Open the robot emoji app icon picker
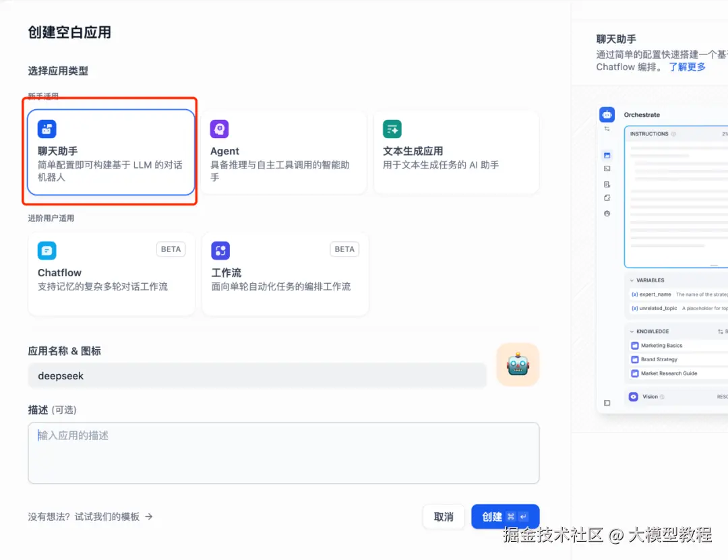Screen dimensions: 728x560 (518, 363)
